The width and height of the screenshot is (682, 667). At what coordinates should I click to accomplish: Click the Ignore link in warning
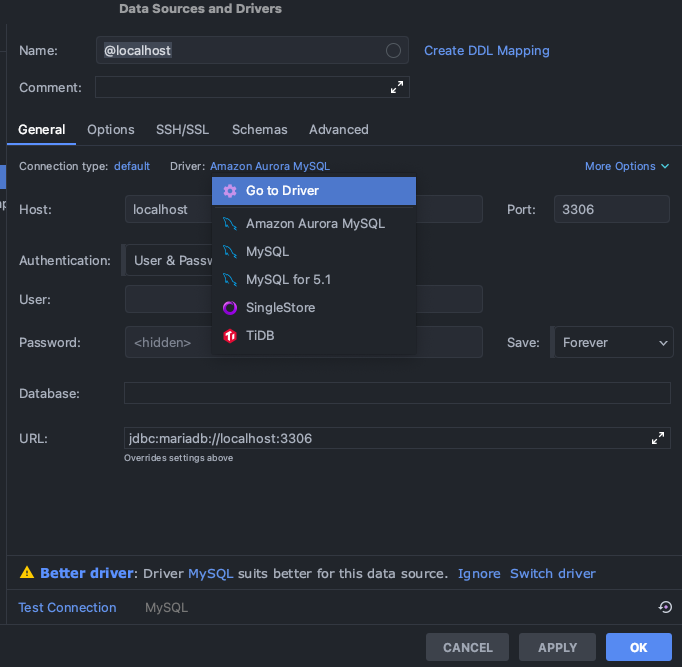coord(479,574)
